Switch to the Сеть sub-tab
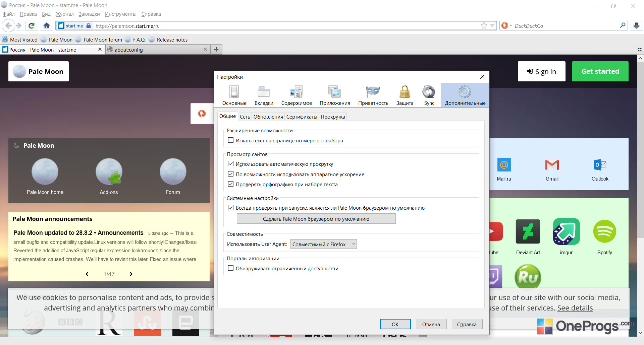Viewport: 644px width, 345px height. [x=245, y=117]
